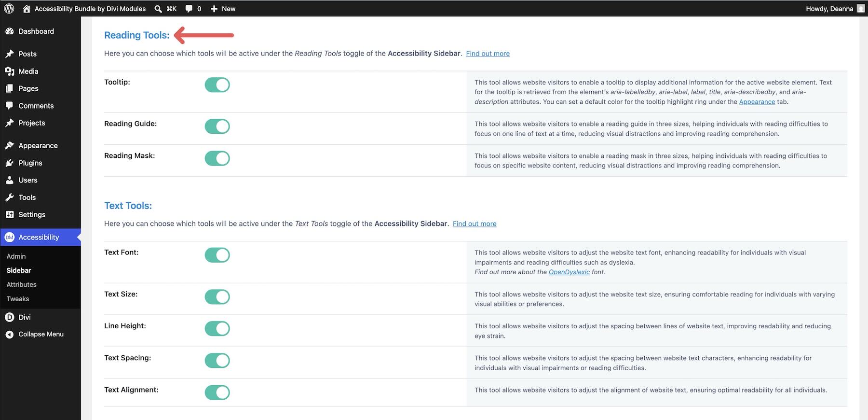
Task: Click the Posts pin icon in sidebar
Action: (x=10, y=54)
